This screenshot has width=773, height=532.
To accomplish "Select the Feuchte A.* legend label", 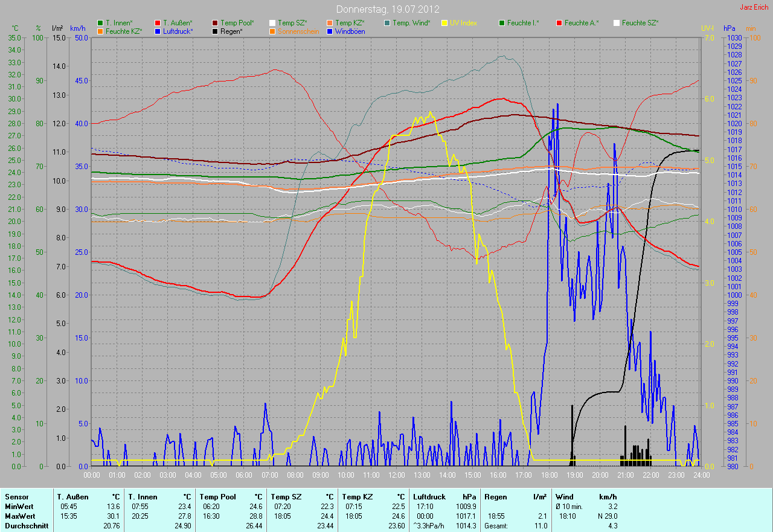I will pos(582,23).
